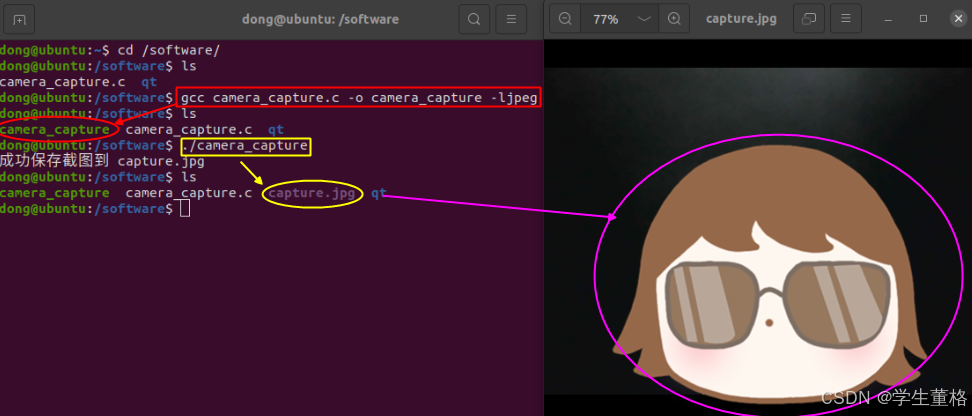
Task: Click the ./camera_capture command text
Action: point(245,146)
